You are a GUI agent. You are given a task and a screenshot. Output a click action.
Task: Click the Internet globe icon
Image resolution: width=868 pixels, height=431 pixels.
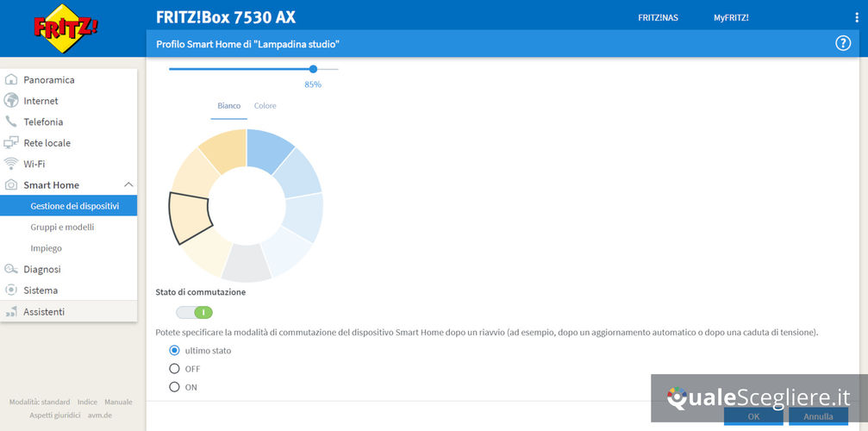pyautogui.click(x=11, y=101)
